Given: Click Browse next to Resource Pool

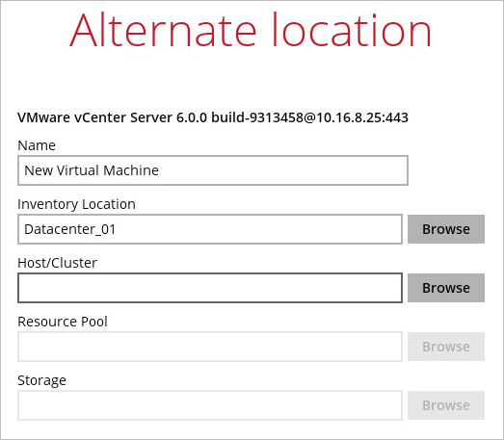Looking at the screenshot, I should coord(446,347).
